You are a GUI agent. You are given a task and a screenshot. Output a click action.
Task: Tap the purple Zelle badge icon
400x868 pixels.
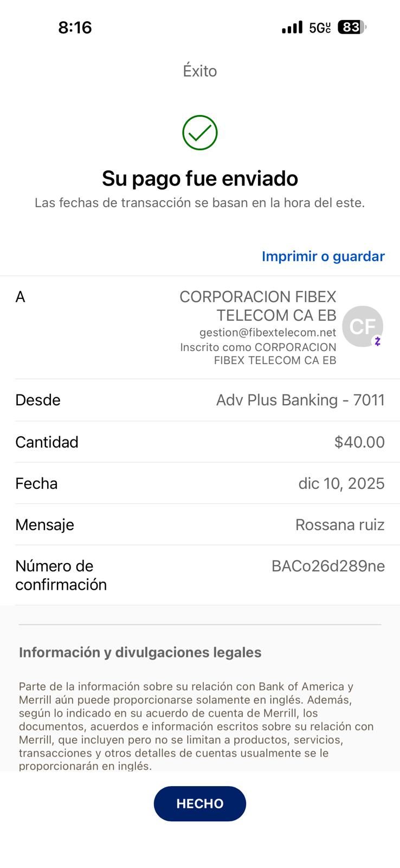[378, 341]
